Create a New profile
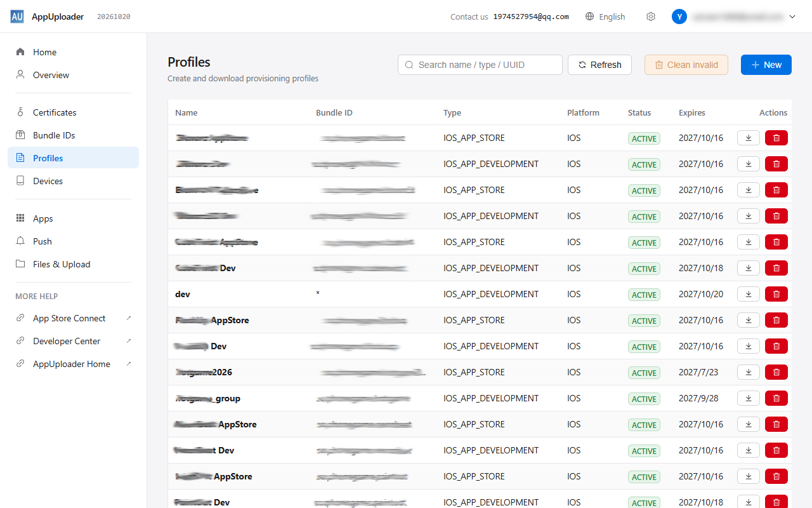The width and height of the screenshot is (812, 508). [x=766, y=65]
